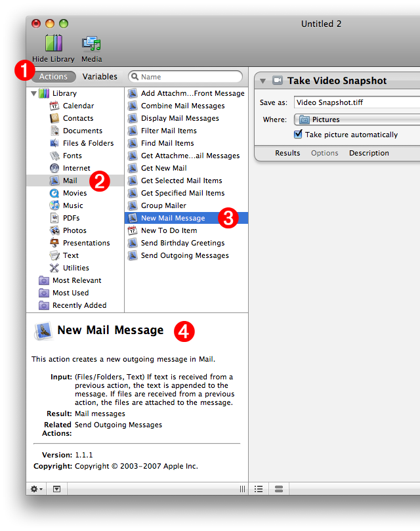The image size is (420, 531).
Task: Select Add Attachments to Front Message action
Action: [186, 93]
